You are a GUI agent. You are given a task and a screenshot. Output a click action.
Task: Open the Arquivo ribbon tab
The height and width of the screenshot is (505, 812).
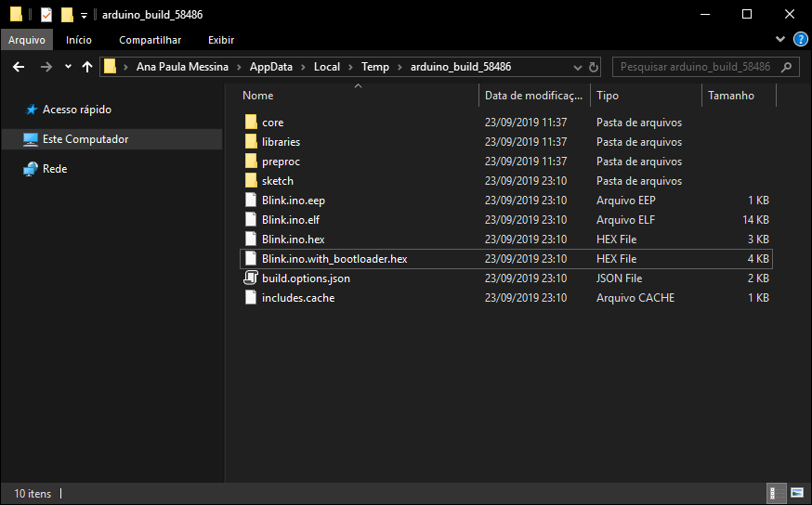click(x=27, y=40)
